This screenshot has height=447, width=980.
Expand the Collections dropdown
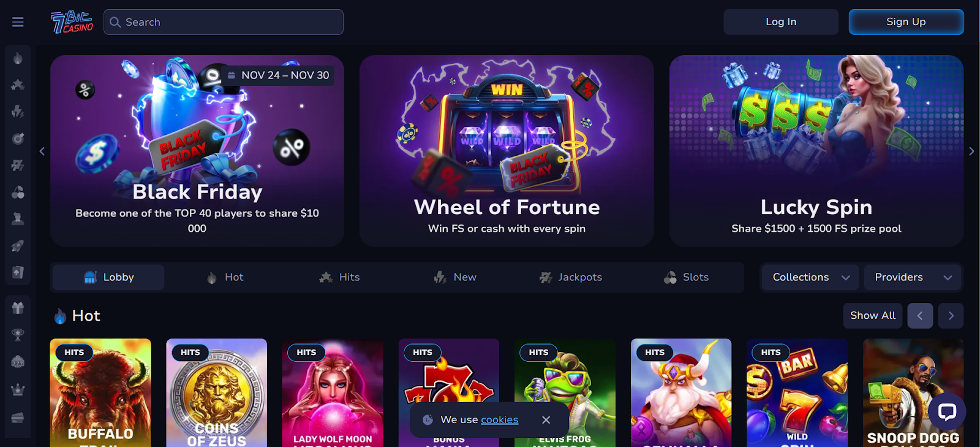[810, 277]
